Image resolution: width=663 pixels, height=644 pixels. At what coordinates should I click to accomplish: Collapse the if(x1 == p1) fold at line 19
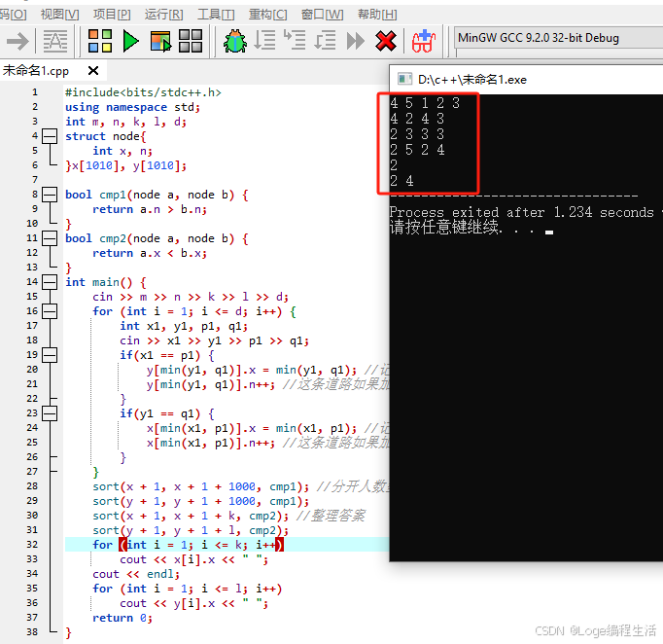coord(50,355)
